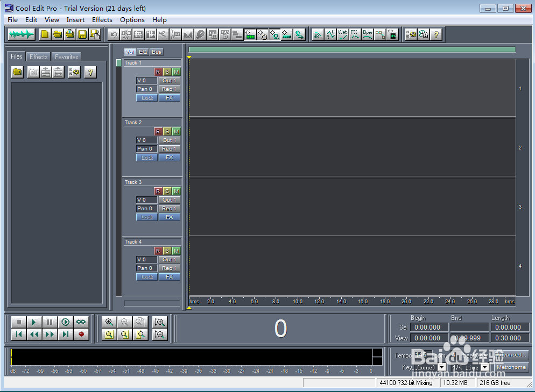Click the main toolbar help question mark icon
Screen dimensions: 535x392
click(x=436, y=34)
